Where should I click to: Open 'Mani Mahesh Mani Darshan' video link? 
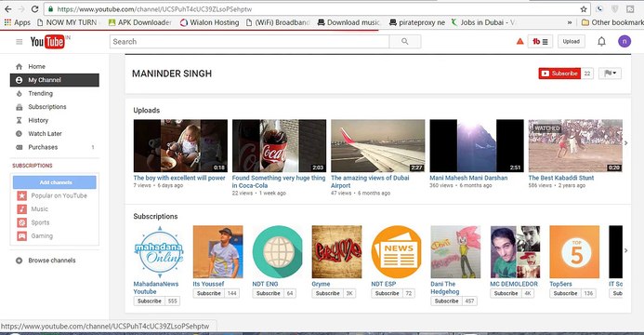pyautogui.click(x=468, y=178)
